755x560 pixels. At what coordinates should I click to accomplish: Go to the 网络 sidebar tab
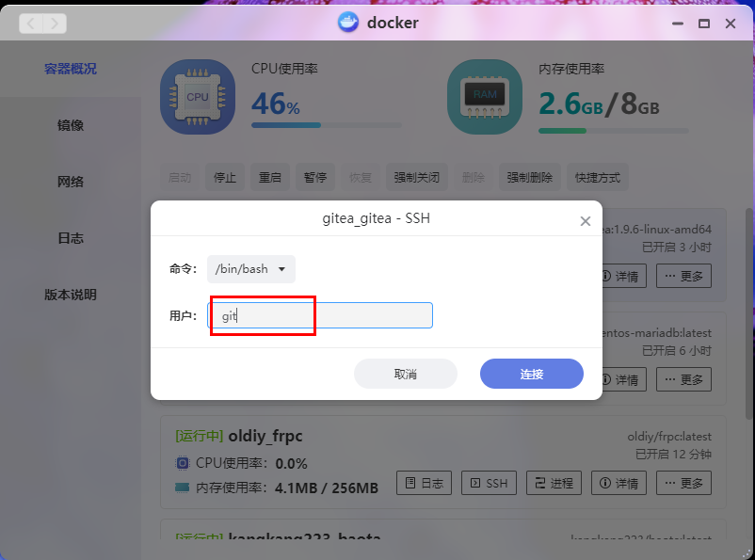71,182
